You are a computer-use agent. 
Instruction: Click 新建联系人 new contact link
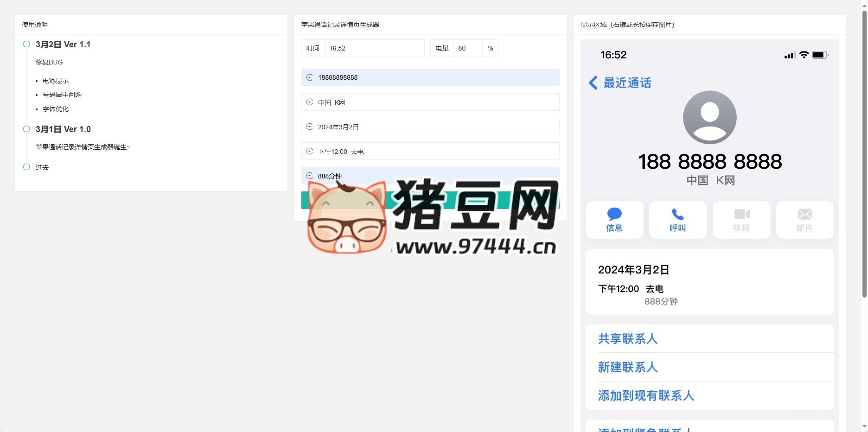[628, 367]
